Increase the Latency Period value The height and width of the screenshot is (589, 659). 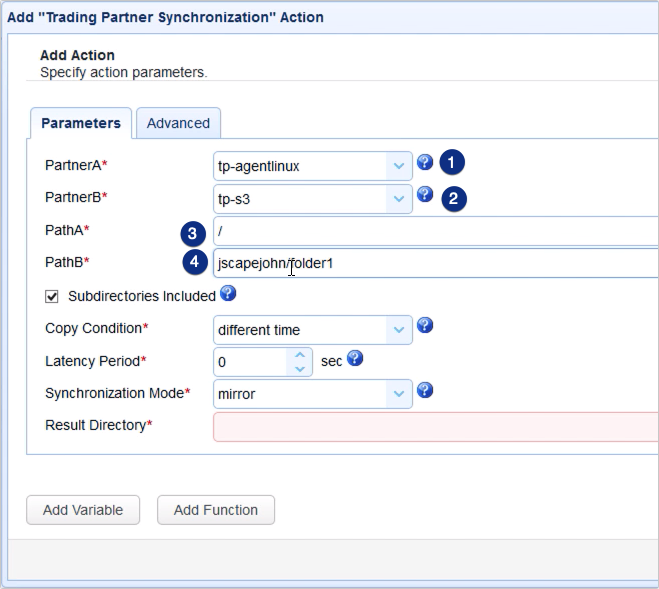point(300,355)
